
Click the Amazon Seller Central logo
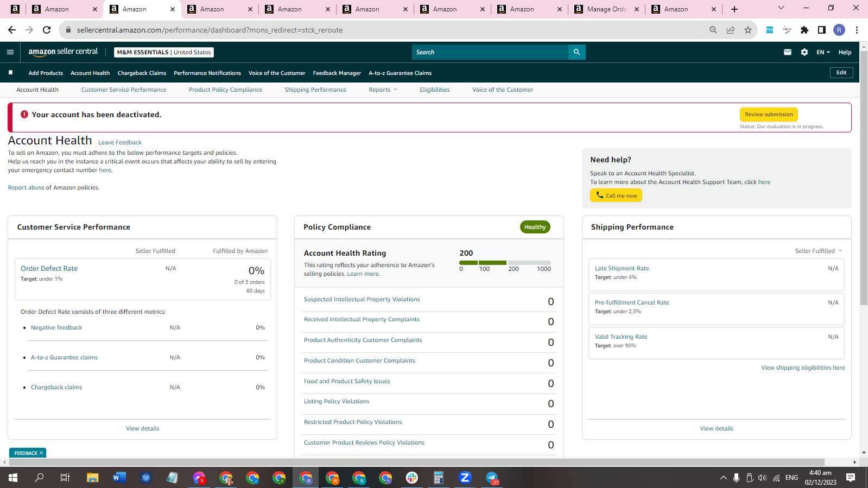point(63,52)
